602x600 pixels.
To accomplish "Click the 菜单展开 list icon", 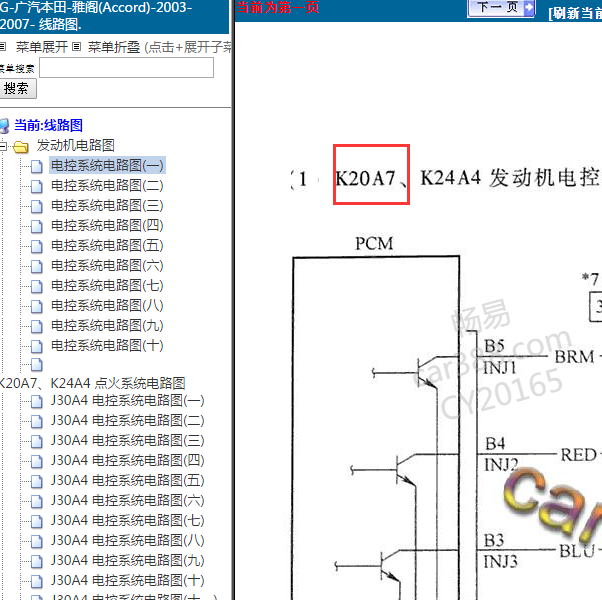I will click(3, 47).
